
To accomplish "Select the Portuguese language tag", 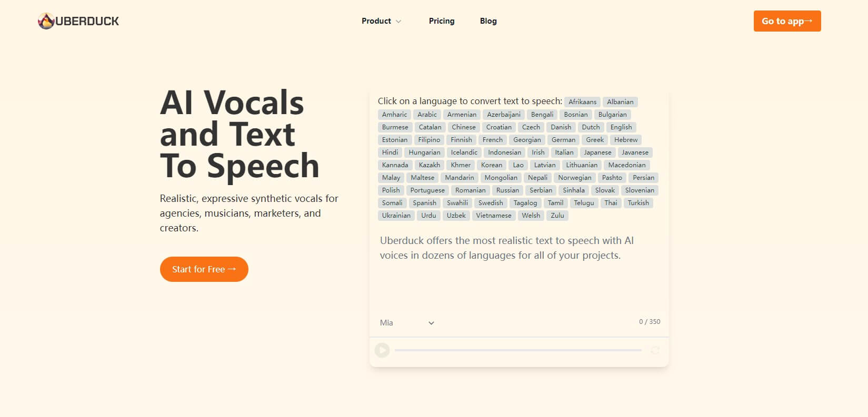I will pos(427,190).
